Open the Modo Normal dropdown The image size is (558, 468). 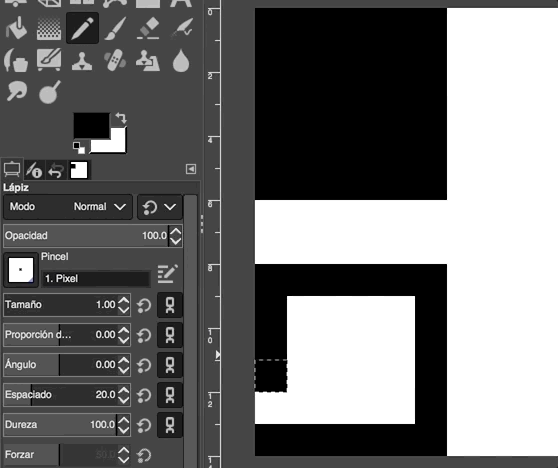pos(68,207)
